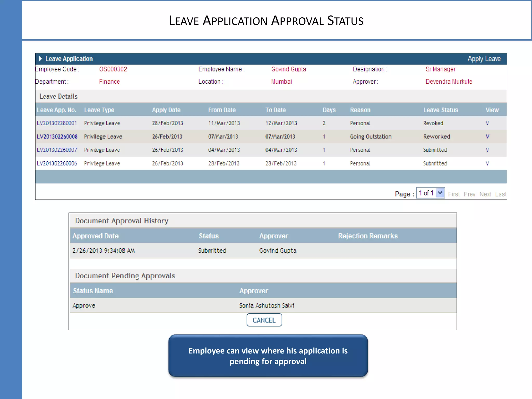Sort by Leave Type column header
The image size is (532, 399).
coord(99,110)
